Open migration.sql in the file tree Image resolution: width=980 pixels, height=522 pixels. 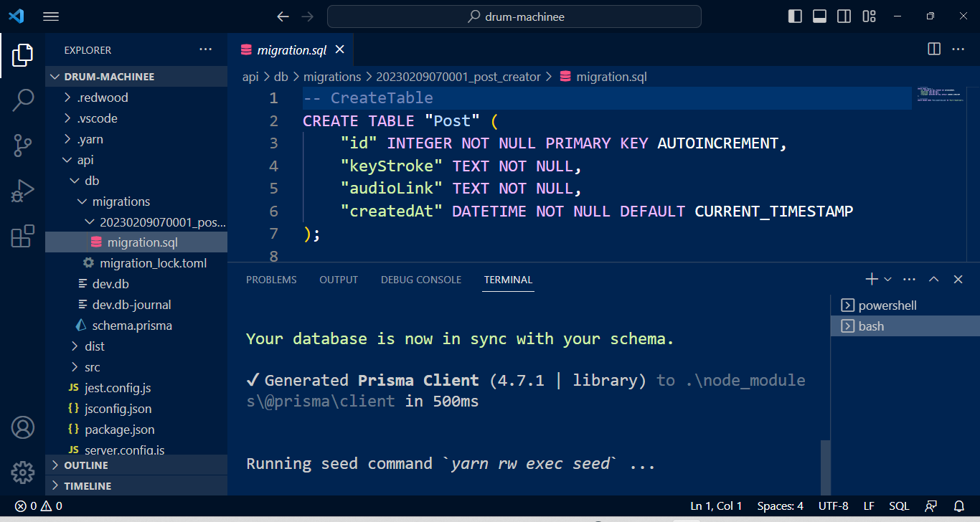pyautogui.click(x=136, y=242)
